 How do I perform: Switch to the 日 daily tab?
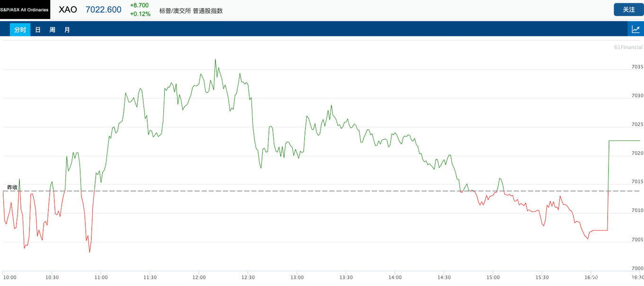(38, 29)
